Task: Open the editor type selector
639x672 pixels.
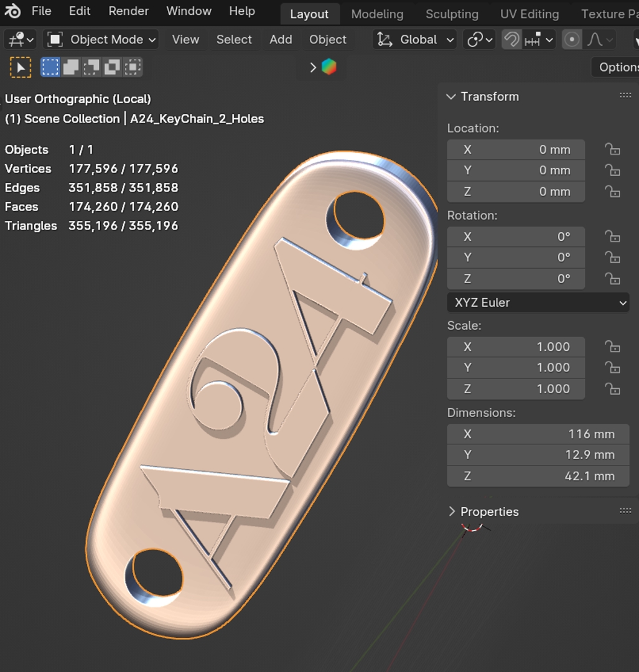Action: 20,40
